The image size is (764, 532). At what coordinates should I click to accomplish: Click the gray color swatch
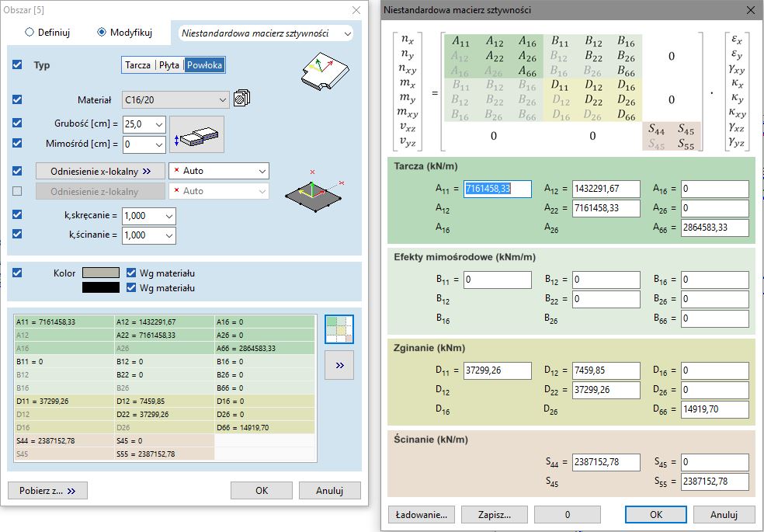[x=101, y=273]
